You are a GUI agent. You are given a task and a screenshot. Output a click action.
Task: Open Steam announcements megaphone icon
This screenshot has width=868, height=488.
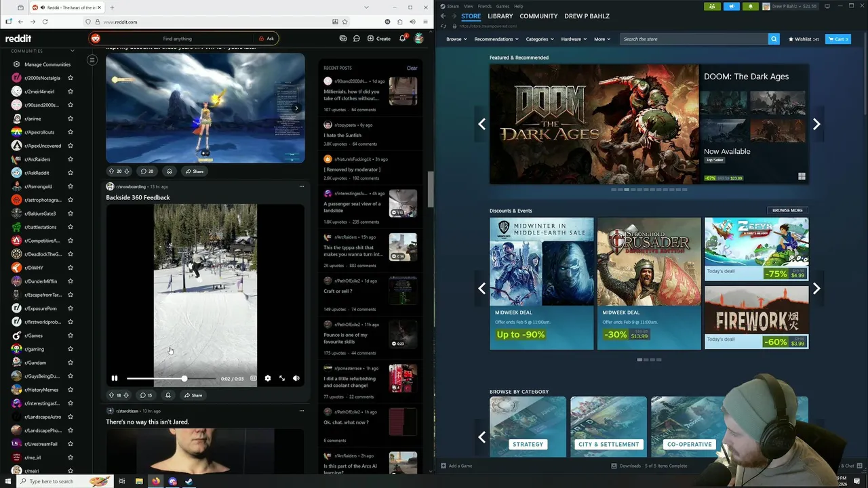pyautogui.click(x=731, y=6)
